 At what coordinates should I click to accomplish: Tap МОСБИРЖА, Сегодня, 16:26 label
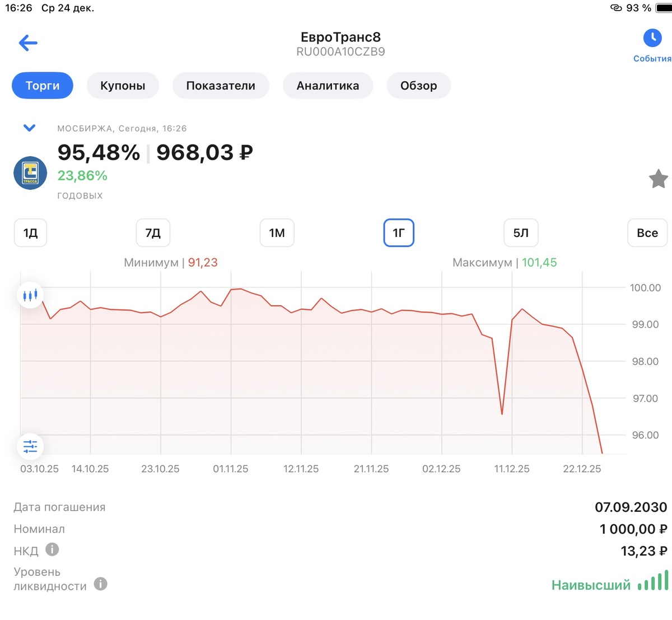(122, 128)
